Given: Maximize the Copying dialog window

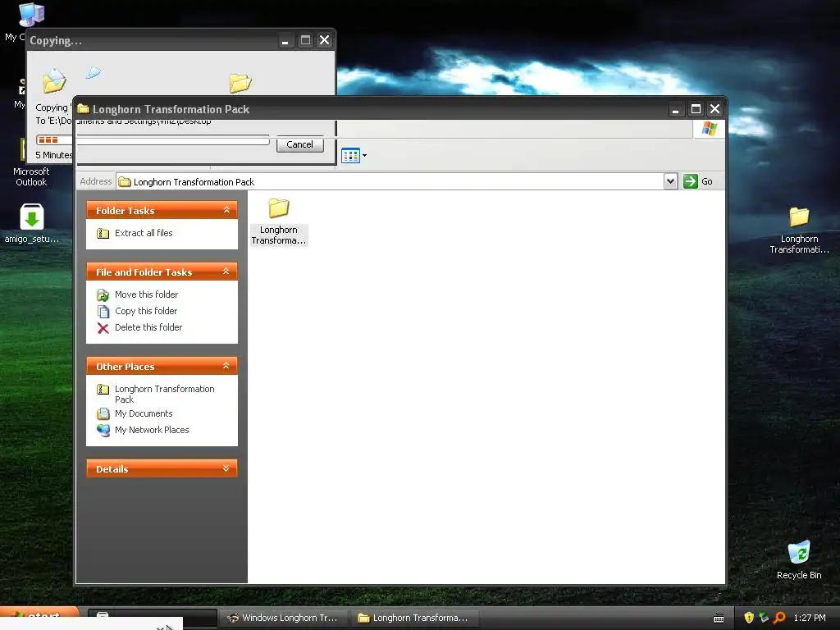Looking at the screenshot, I should click(x=305, y=40).
